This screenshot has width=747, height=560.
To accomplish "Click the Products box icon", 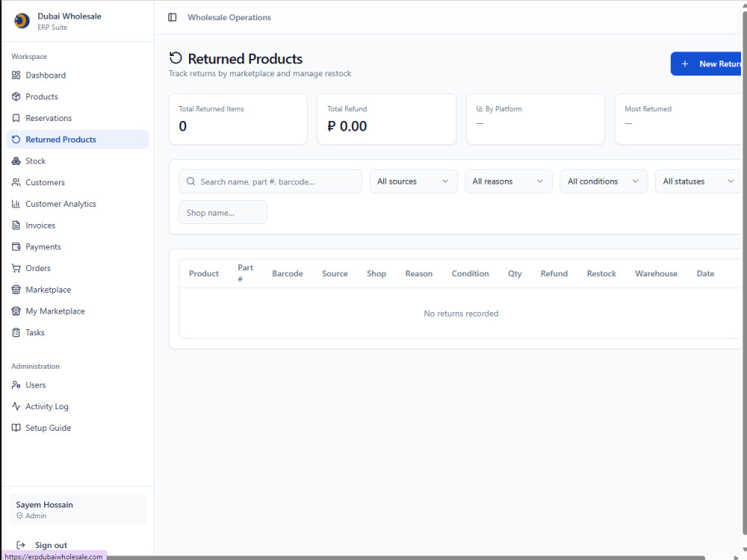I will click(x=16, y=96).
